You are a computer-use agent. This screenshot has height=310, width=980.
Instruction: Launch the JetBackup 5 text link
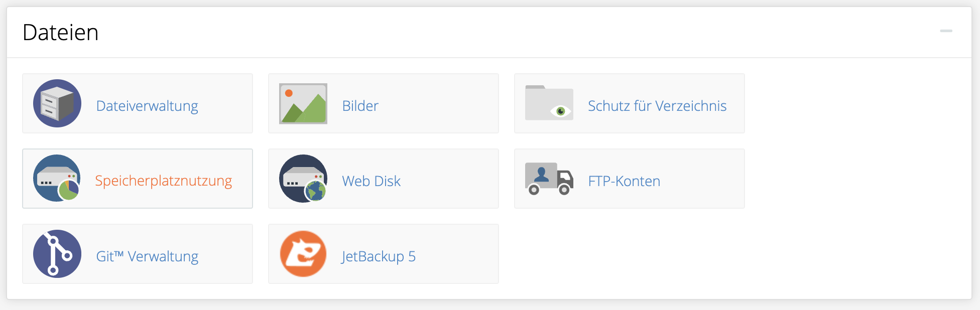pyautogui.click(x=379, y=256)
